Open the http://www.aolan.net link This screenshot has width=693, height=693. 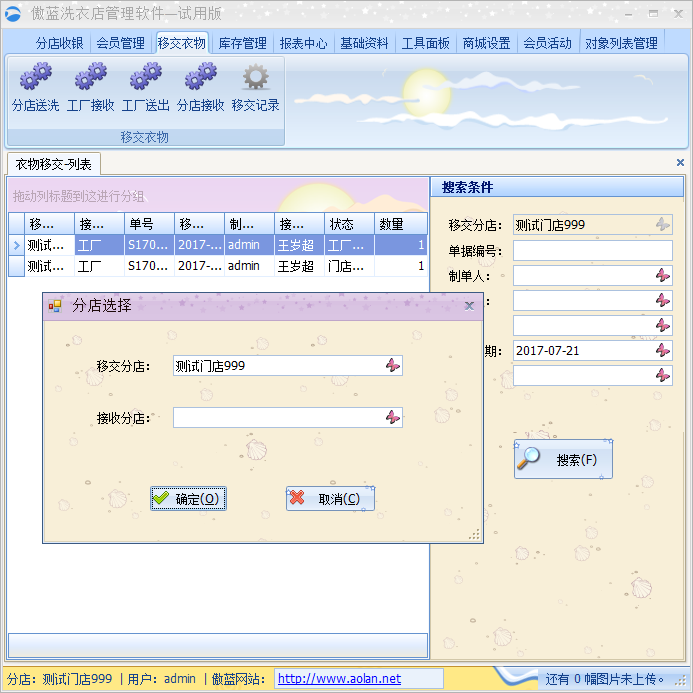[x=339, y=679]
